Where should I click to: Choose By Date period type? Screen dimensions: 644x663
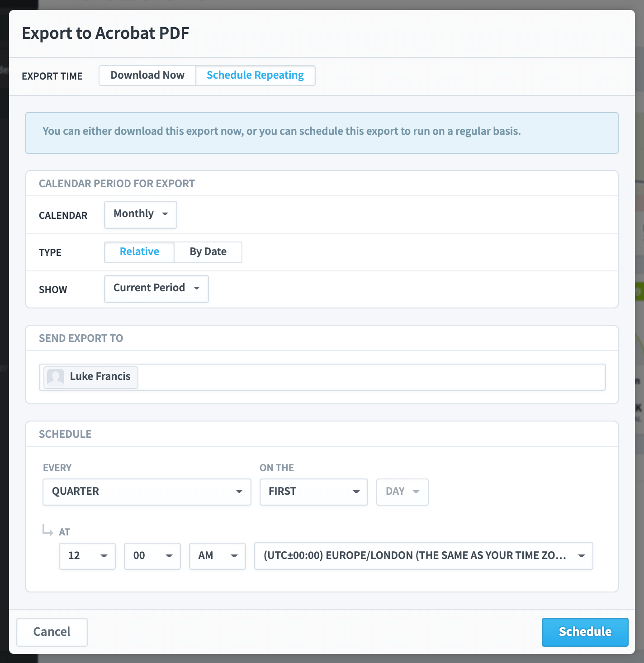point(208,252)
